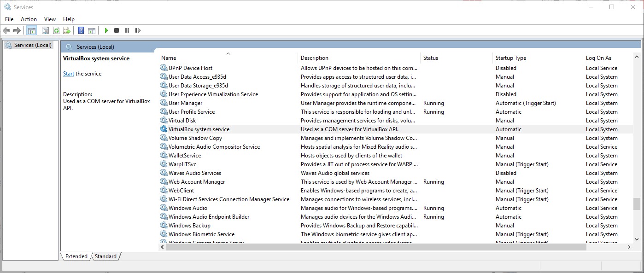The width and height of the screenshot is (644, 273).
Task: Start the service using the green play icon
Action: pos(106,30)
